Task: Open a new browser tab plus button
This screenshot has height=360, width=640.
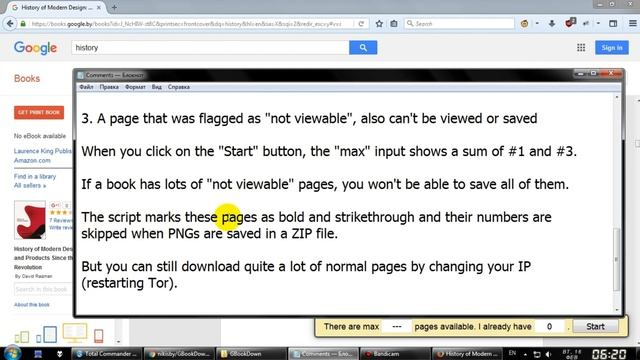Action: pos(114,7)
